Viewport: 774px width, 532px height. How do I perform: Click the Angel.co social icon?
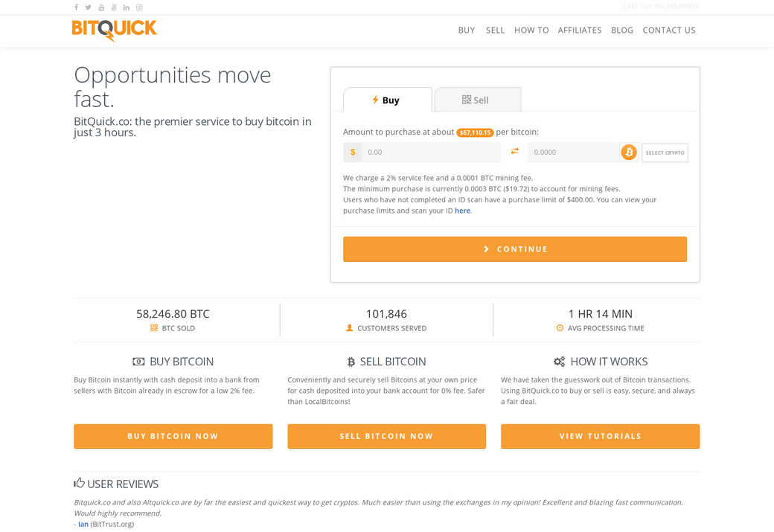click(x=113, y=7)
